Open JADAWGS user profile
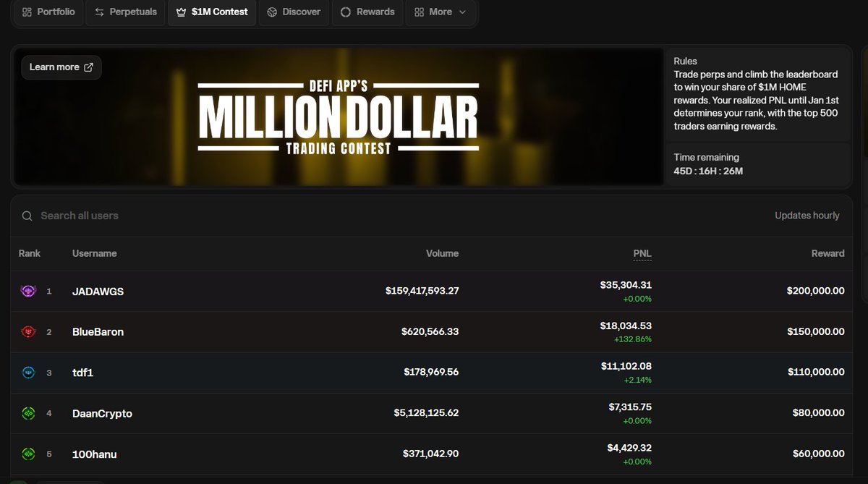Viewport: 868px width, 484px height. point(98,292)
